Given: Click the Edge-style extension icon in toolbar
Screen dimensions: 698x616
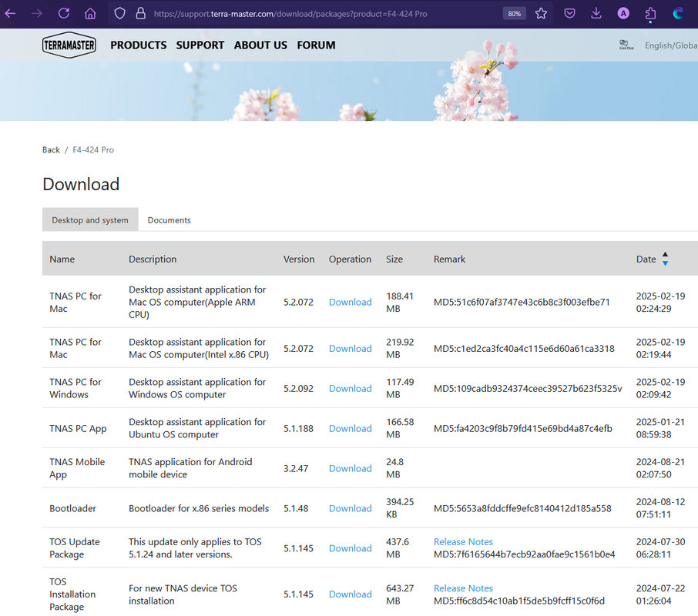Looking at the screenshot, I should click(678, 13).
